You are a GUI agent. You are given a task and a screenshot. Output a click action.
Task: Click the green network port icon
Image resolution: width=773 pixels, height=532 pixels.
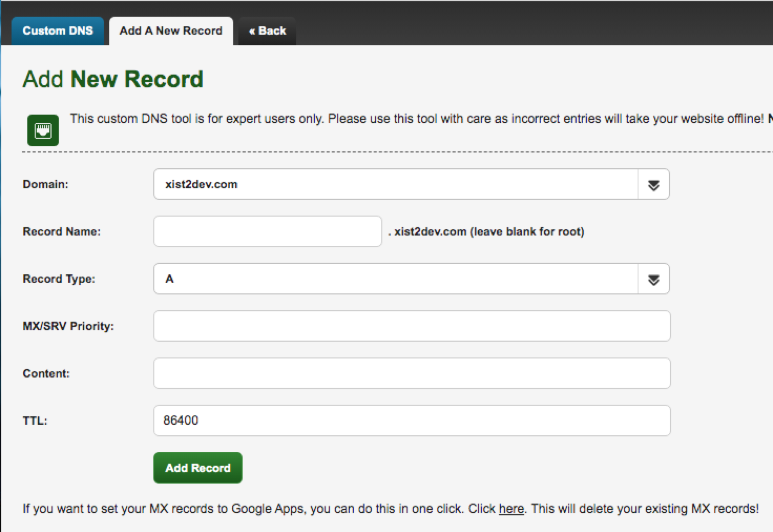click(43, 130)
